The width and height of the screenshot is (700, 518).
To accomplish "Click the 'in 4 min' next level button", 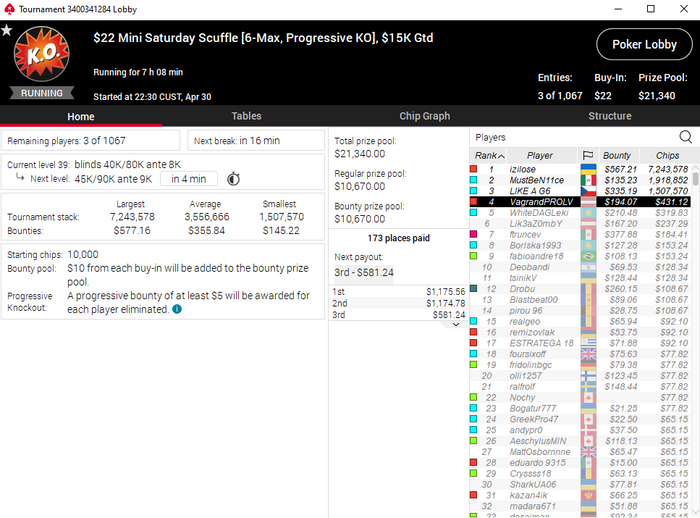I will pyautogui.click(x=189, y=179).
